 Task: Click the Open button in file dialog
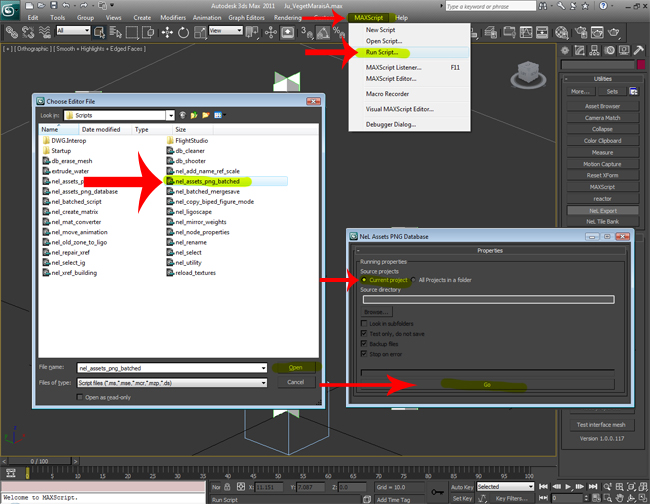pos(296,368)
